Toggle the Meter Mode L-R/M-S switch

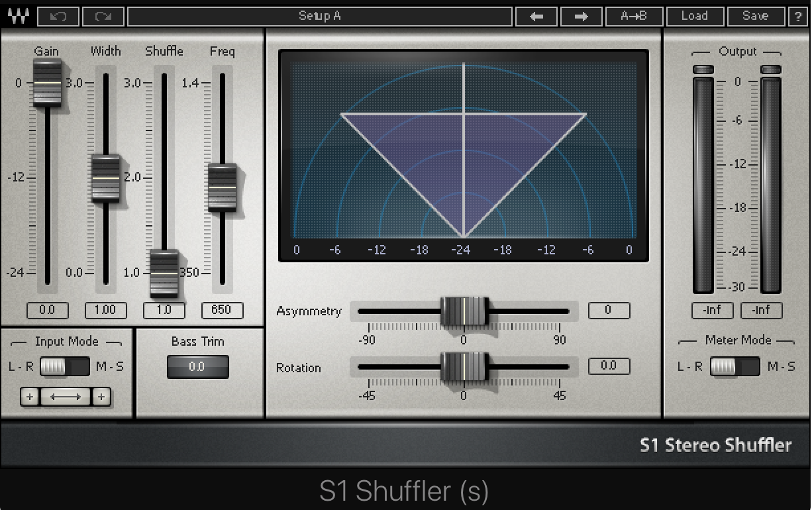[x=735, y=366]
